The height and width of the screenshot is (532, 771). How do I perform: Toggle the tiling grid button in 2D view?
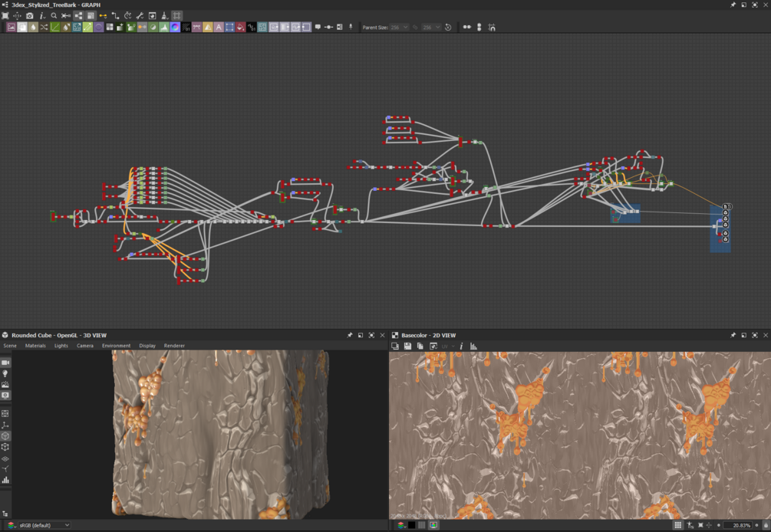(677, 525)
